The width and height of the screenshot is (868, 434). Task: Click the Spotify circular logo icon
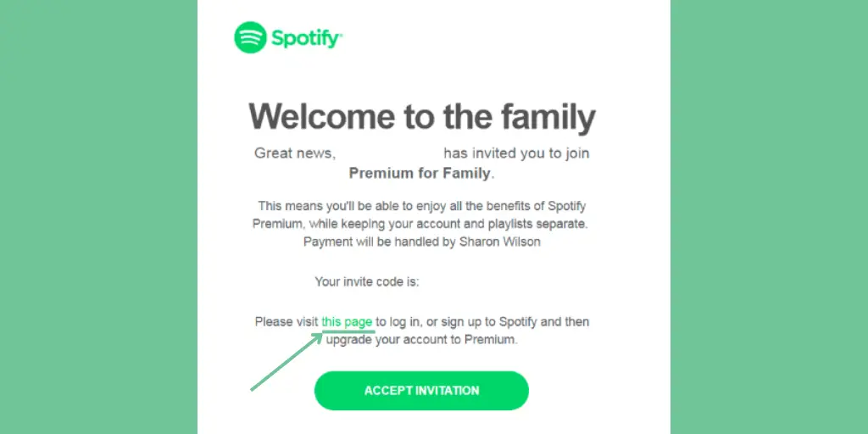(x=250, y=37)
